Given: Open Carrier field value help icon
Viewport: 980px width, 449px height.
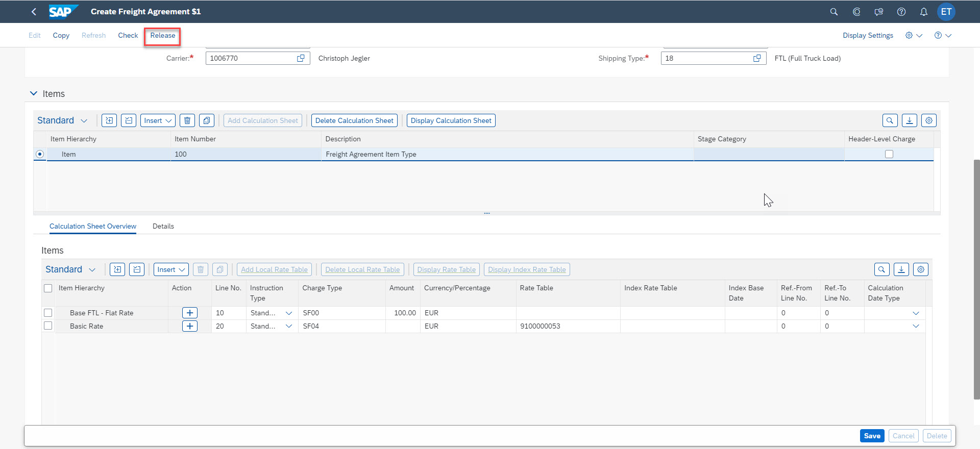Looking at the screenshot, I should click(301, 58).
